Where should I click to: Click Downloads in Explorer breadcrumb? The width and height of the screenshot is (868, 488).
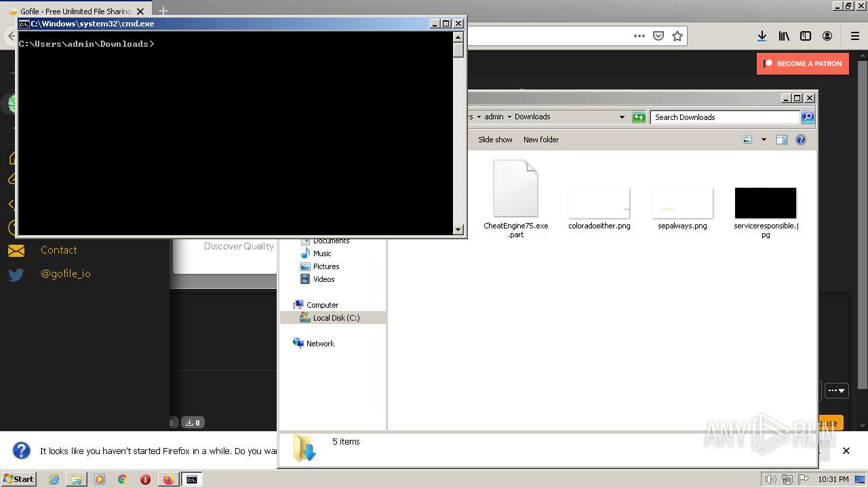(x=532, y=117)
